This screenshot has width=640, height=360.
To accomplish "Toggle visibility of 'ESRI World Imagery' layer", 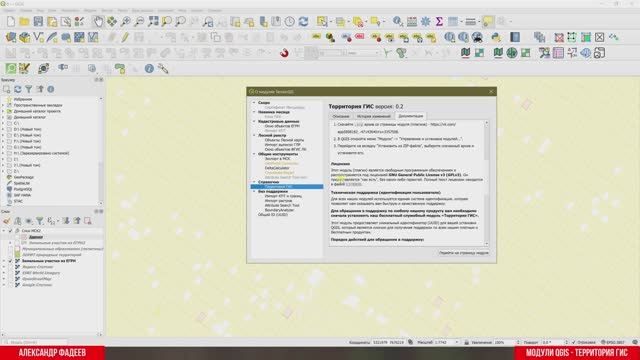I will (11, 273).
